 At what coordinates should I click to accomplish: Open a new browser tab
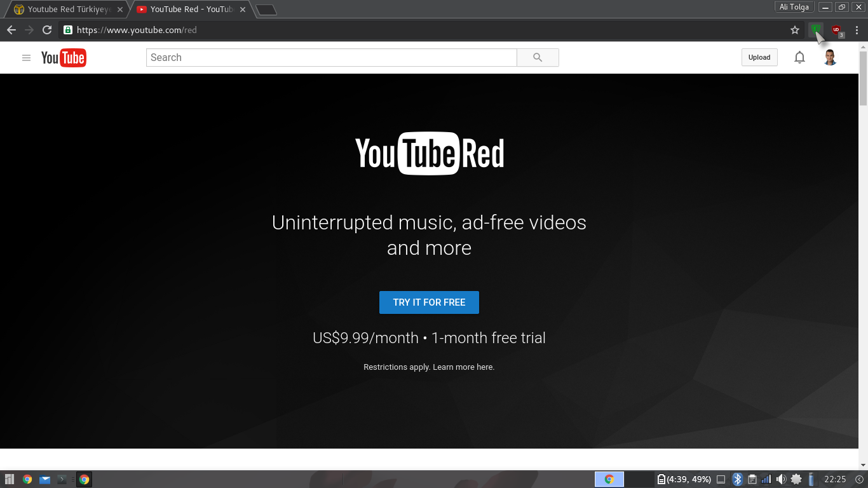coord(266,10)
